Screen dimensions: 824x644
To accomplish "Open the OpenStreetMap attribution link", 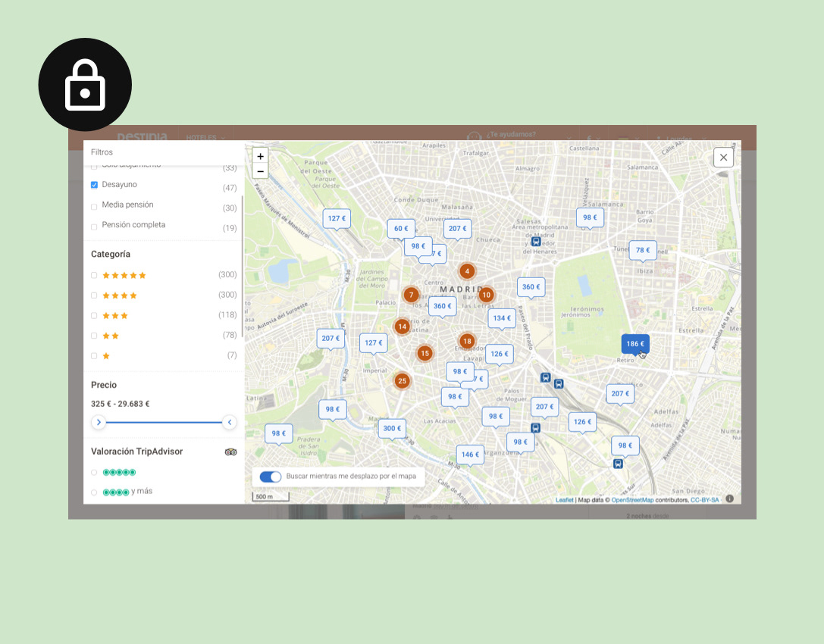I will [632, 499].
